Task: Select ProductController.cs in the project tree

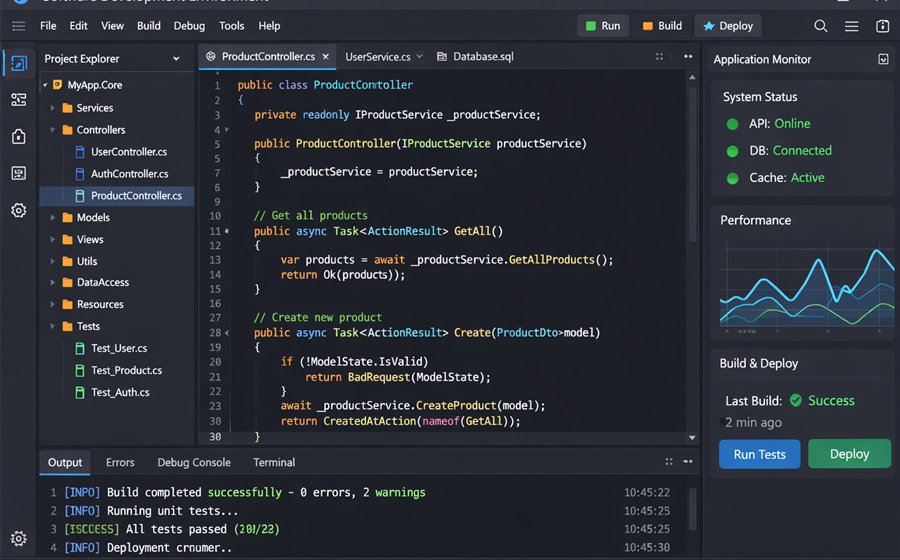Action: tap(117, 196)
